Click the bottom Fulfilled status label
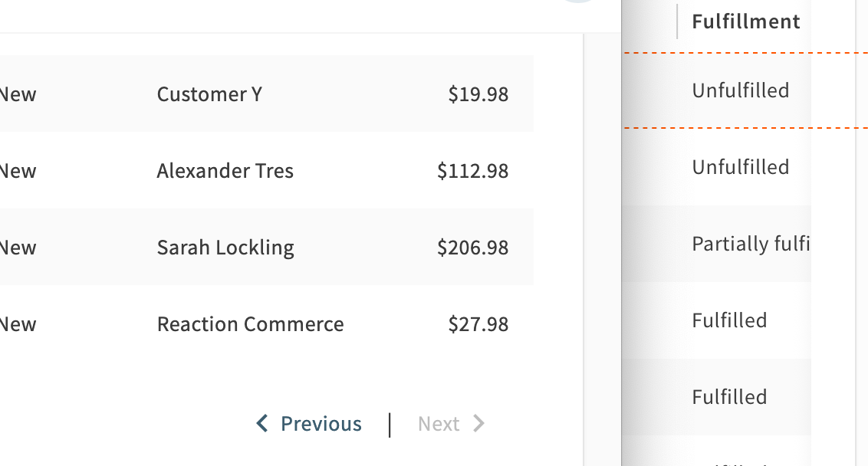868x466 pixels. click(x=729, y=396)
